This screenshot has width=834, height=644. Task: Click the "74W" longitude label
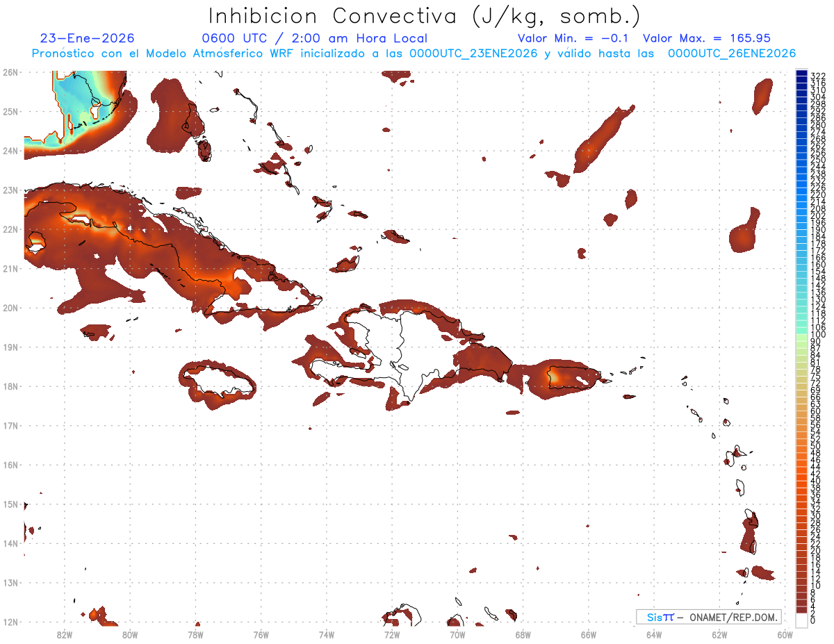coord(327,634)
